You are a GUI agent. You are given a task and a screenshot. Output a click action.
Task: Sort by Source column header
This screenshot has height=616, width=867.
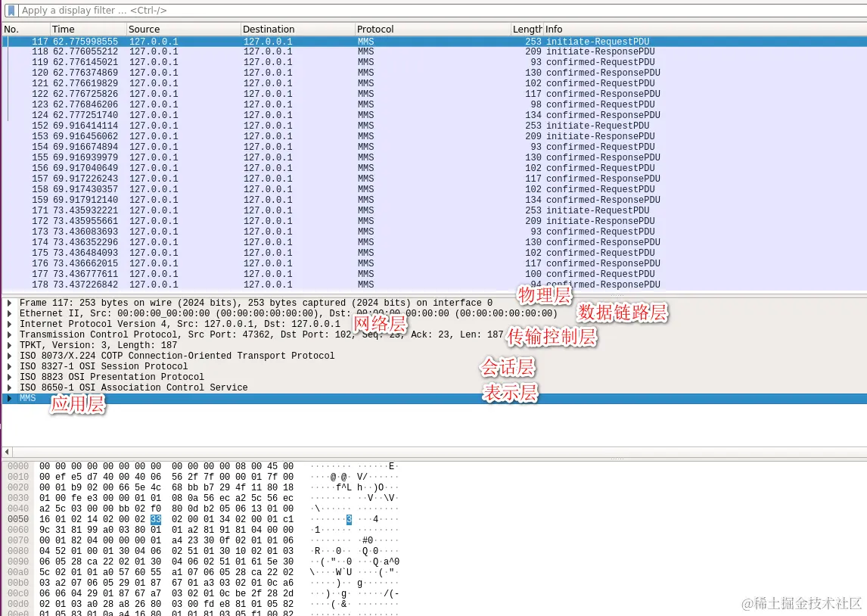183,30
